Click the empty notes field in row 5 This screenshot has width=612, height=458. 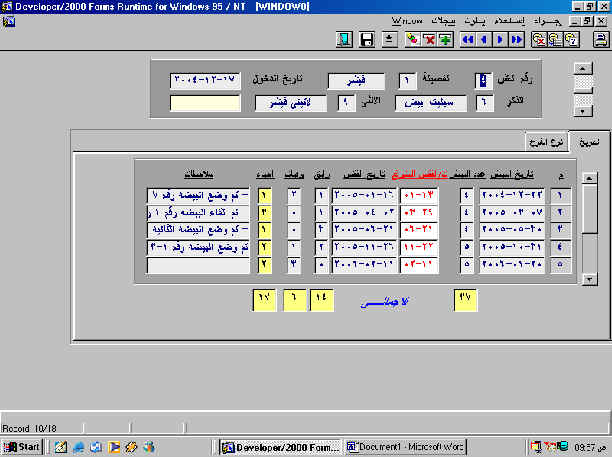pos(198,265)
